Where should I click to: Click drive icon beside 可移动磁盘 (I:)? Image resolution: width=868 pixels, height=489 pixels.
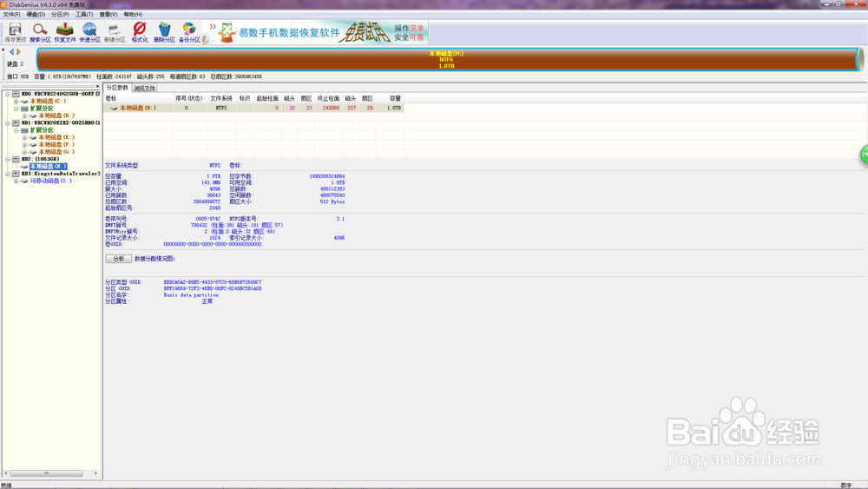point(24,181)
